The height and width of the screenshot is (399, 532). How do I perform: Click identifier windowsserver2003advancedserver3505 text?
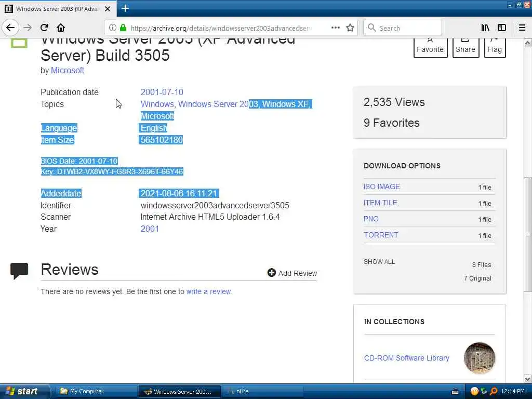[x=215, y=205]
